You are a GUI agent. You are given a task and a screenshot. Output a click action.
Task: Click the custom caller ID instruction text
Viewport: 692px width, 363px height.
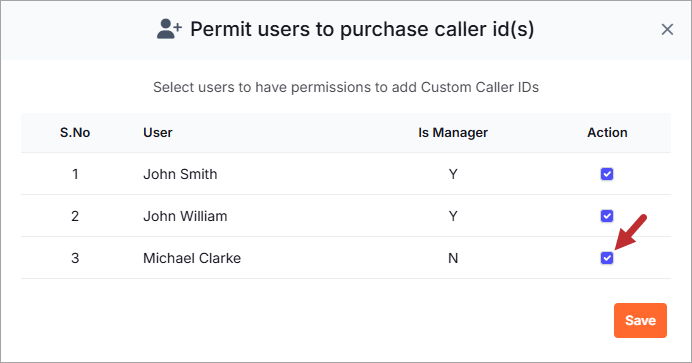[x=346, y=87]
